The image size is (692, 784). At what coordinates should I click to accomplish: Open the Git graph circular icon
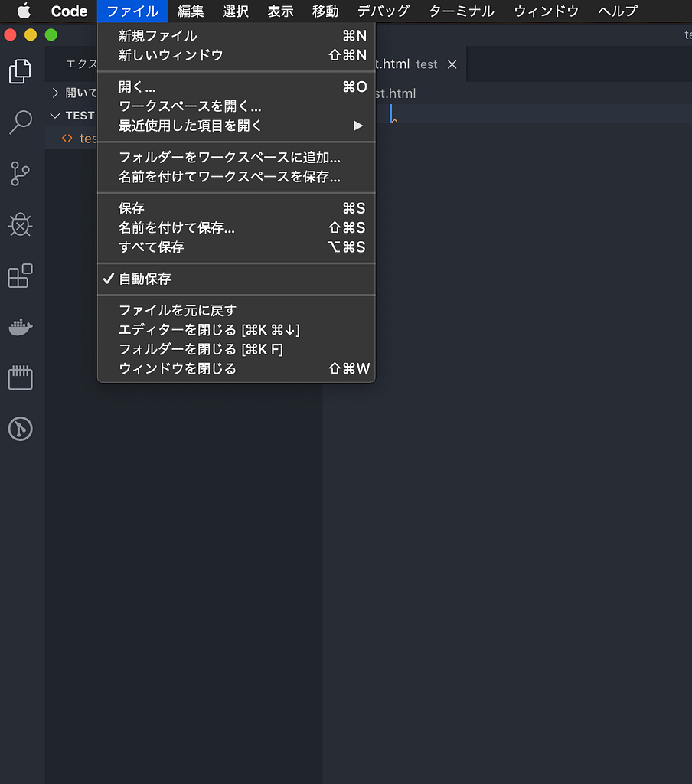[x=20, y=429]
